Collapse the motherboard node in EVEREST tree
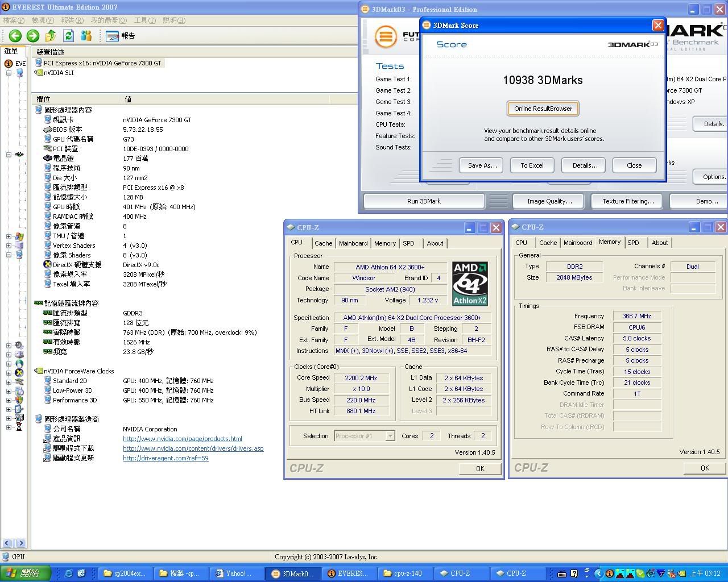Viewport: 728px width, 582px height. point(9,155)
